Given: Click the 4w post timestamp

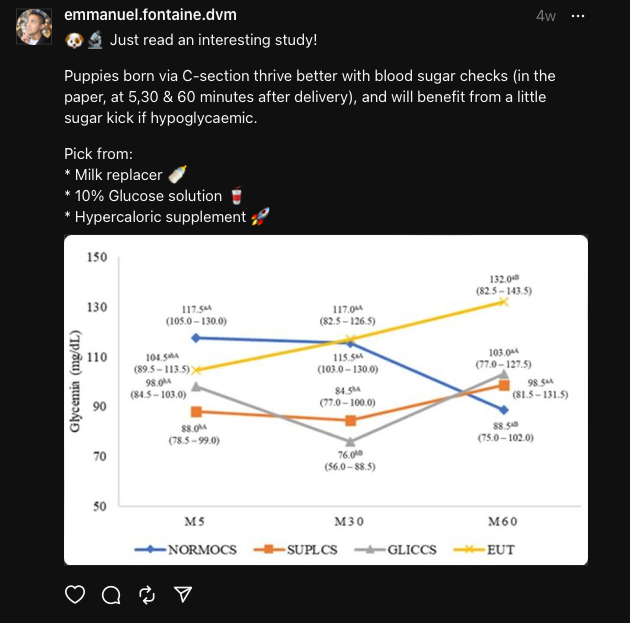Looking at the screenshot, I should [546, 17].
